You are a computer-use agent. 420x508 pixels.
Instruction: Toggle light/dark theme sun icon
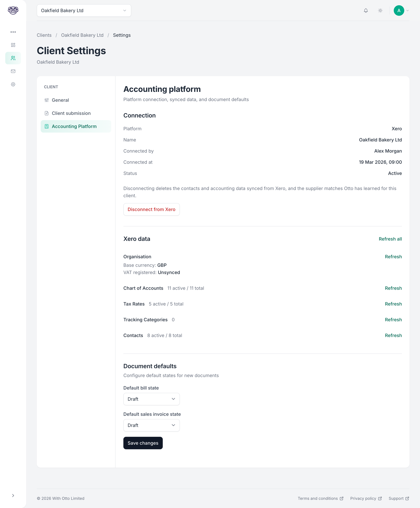tap(380, 10)
